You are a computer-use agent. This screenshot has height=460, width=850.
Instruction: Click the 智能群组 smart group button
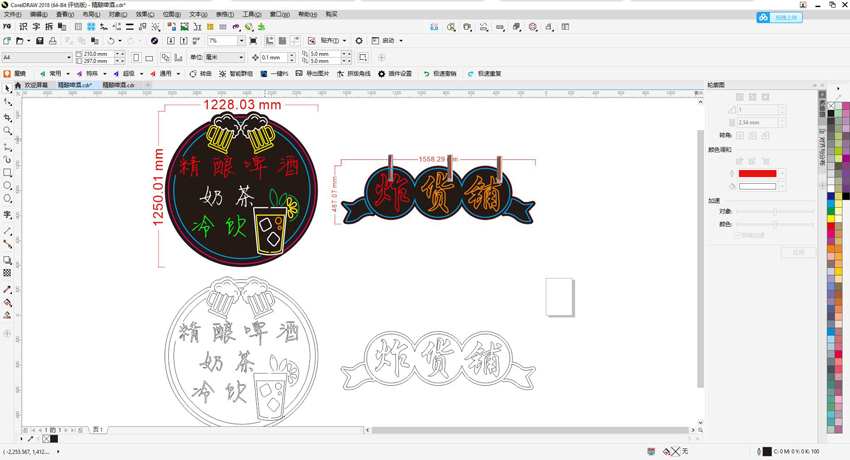click(x=236, y=74)
